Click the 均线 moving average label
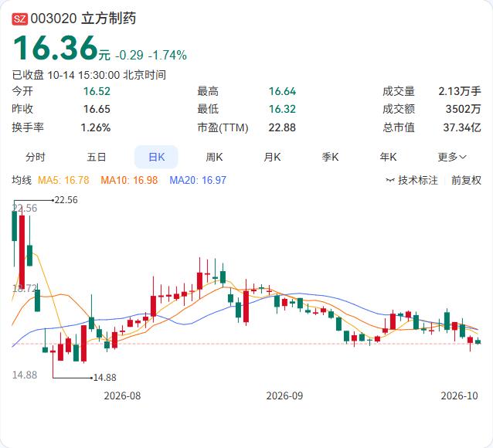The height and width of the screenshot is (448, 493). [22, 180]
